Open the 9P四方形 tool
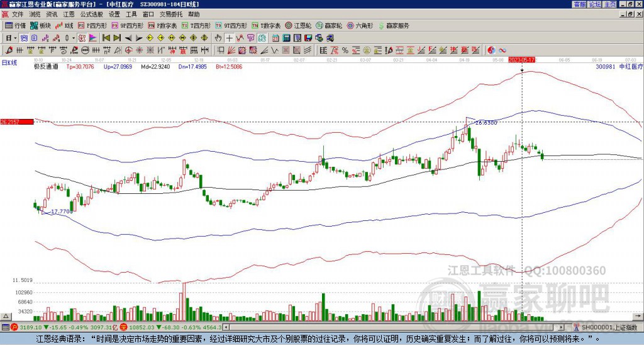Image resolution: width=644 pixels, height=345 pixels. (x=128, y=25)
